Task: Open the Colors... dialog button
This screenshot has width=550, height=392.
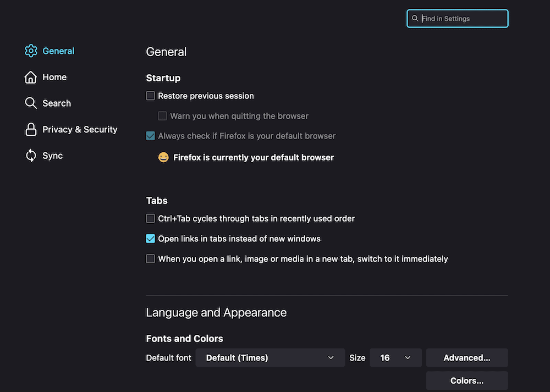Action: pyautogui.click(x=467, y=380)
